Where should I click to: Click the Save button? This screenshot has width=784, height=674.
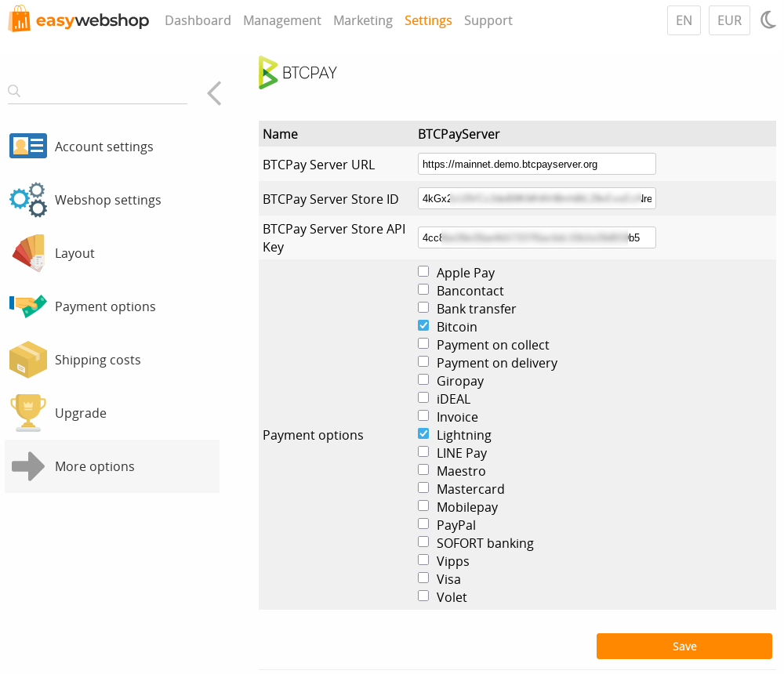tap(684, 646)
